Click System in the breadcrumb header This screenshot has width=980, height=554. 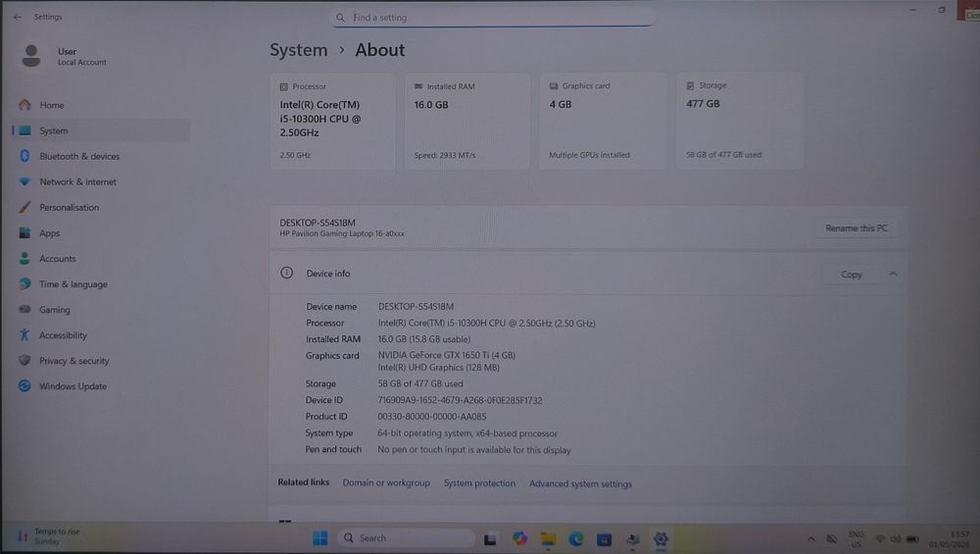[x=299, y=50]
